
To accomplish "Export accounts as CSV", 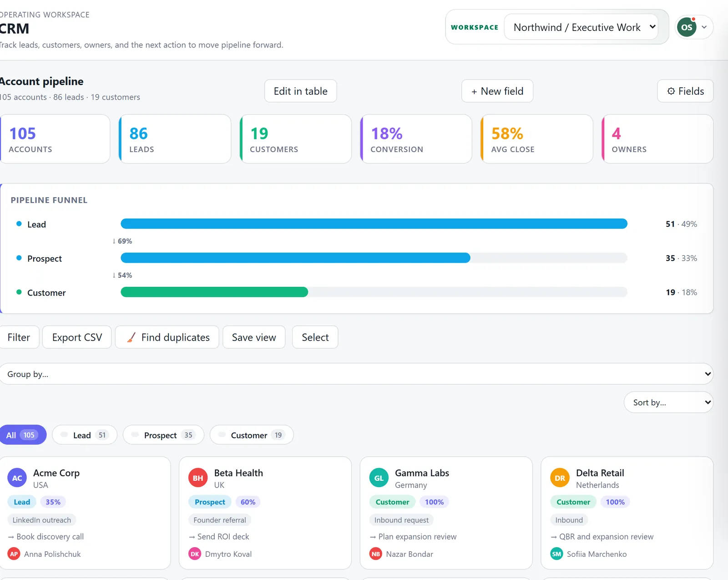I will tap(77, 337).
